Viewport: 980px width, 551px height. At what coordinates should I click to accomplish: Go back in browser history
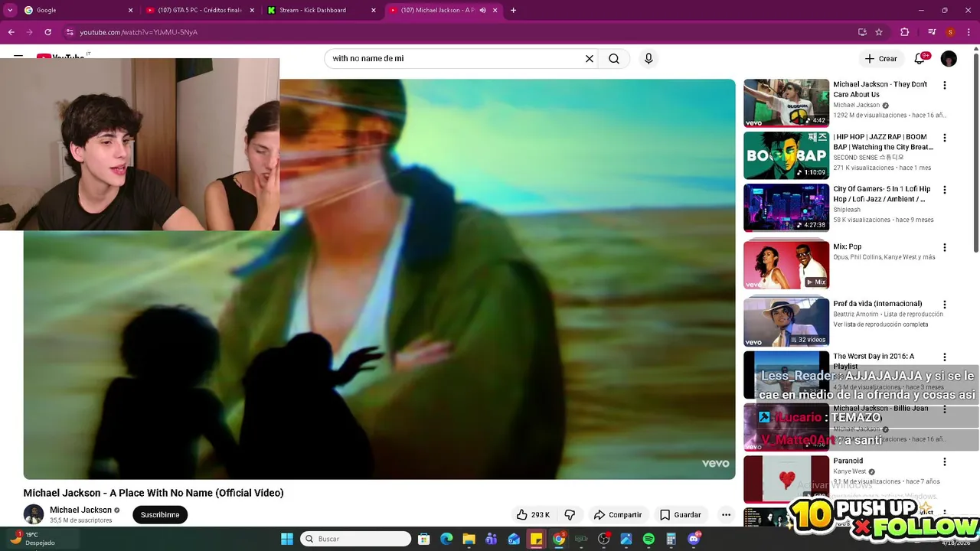click(x=11, y=32)
